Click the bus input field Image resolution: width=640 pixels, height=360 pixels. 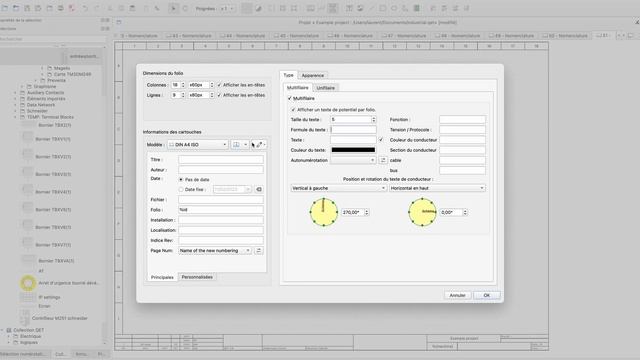[462, 171]
